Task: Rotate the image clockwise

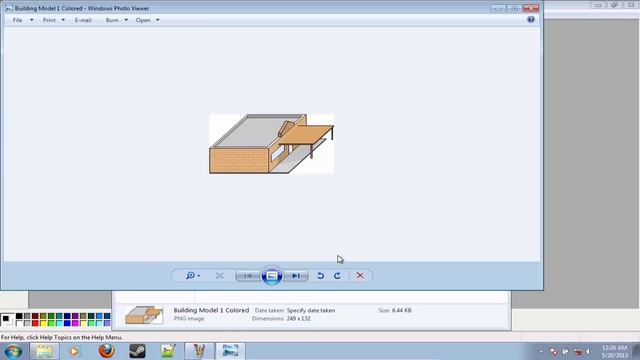Action: point(337,276)
